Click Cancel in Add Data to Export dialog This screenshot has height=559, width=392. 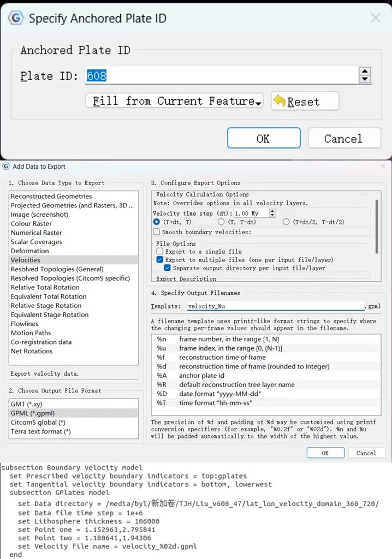366,453
